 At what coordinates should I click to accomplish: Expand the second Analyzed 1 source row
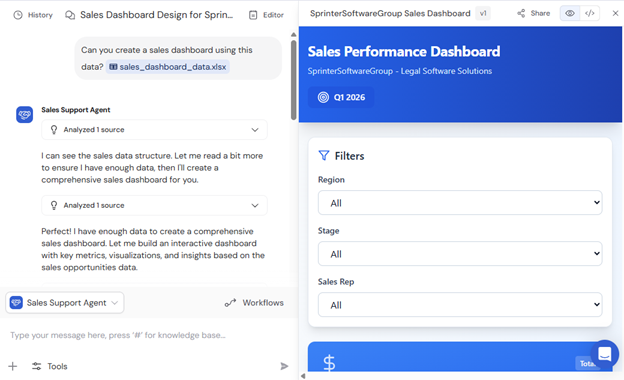[x=154, y=205]
